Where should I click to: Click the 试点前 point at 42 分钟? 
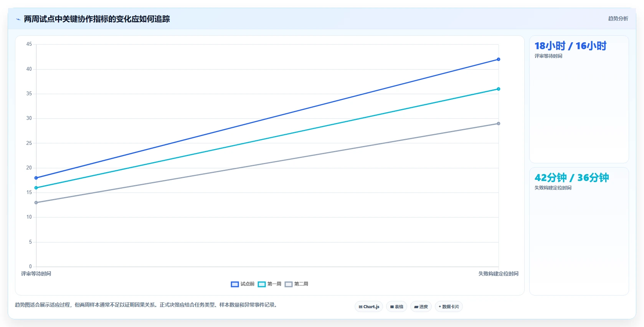pos(499,59)
